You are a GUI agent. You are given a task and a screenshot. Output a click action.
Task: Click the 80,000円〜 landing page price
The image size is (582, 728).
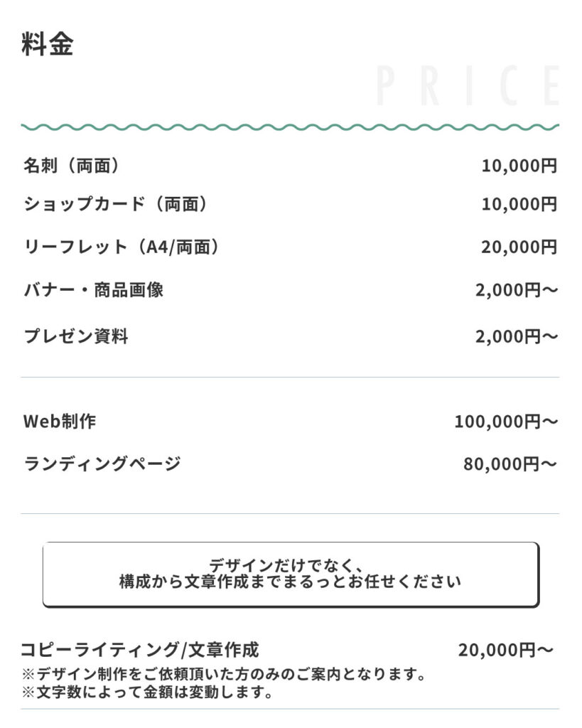pos(510,464)
